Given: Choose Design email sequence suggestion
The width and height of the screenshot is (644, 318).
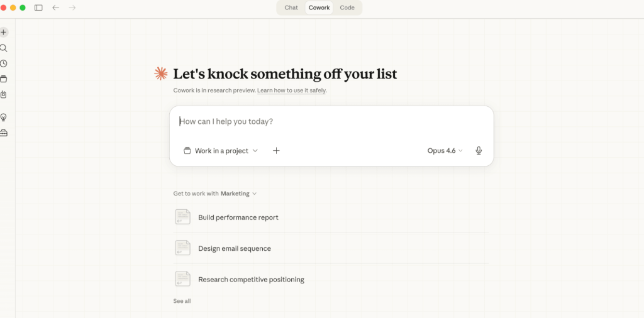Looking at the screenshot, I should point(331,248).
